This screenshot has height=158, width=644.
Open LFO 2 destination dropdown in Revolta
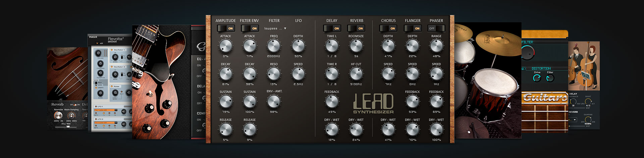point(106,123)
